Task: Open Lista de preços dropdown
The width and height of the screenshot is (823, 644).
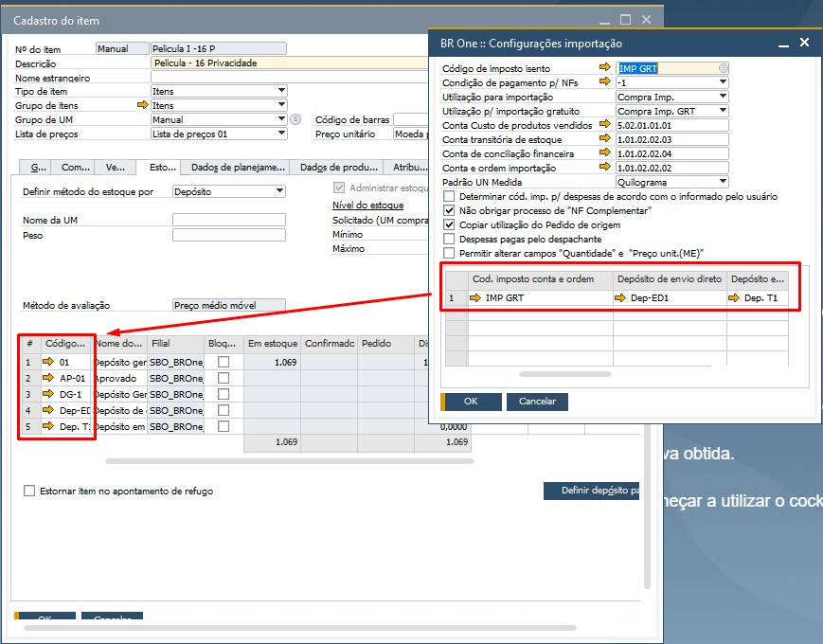Action: 281,134
